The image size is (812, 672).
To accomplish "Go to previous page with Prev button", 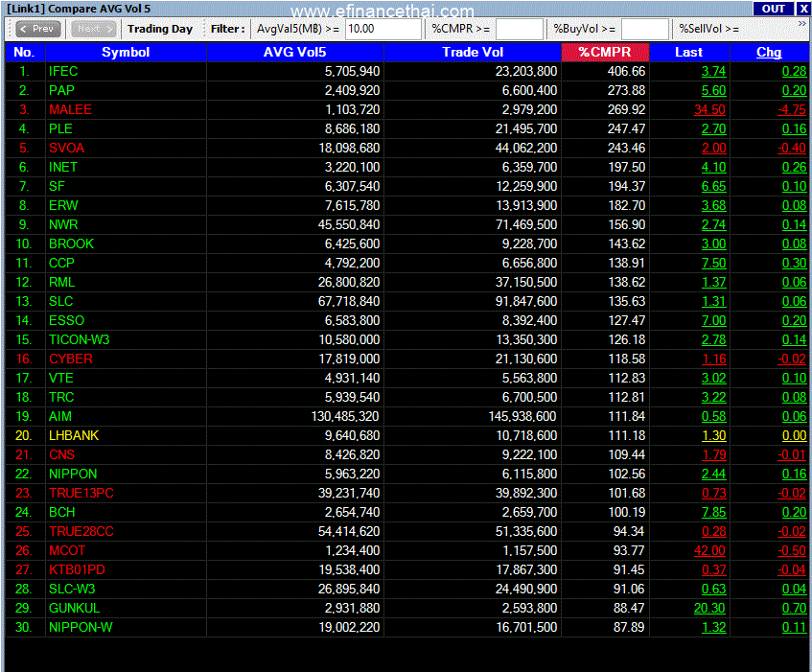I will 38,29.
